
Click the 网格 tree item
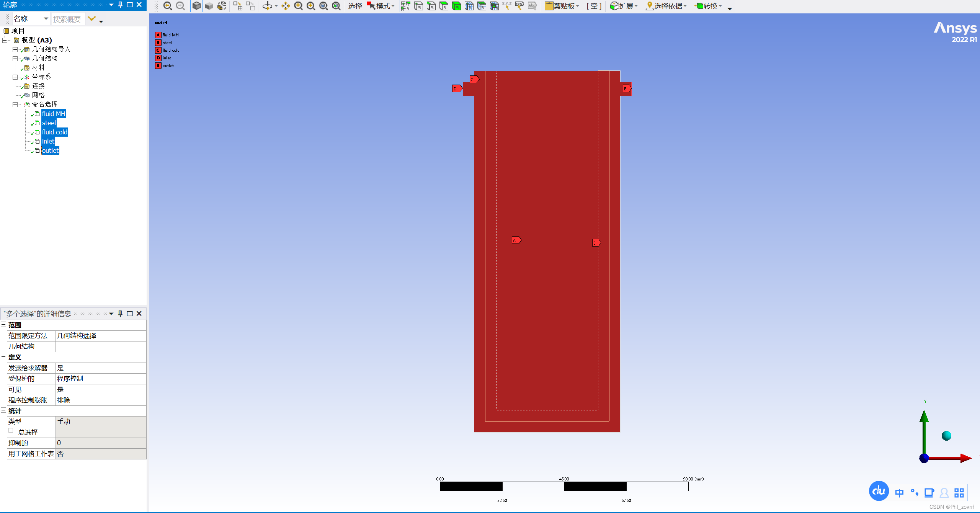tap(38, 95)
